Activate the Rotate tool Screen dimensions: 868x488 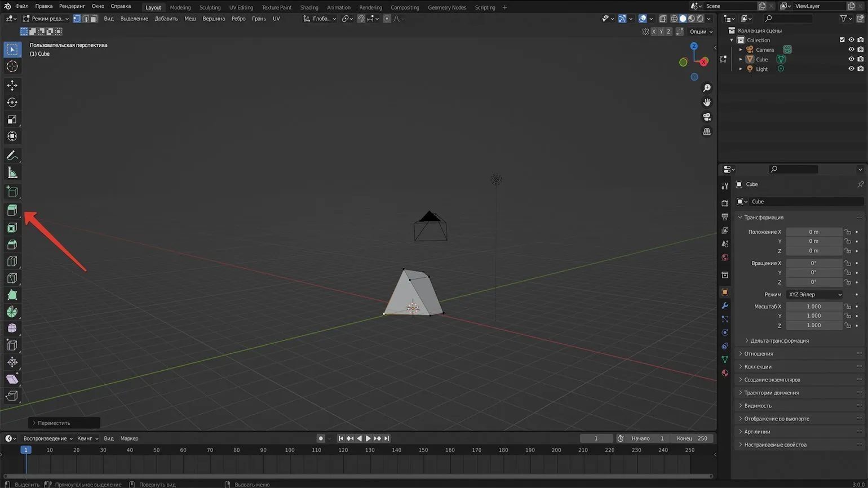pyautogui.click(x=12, y=103)
